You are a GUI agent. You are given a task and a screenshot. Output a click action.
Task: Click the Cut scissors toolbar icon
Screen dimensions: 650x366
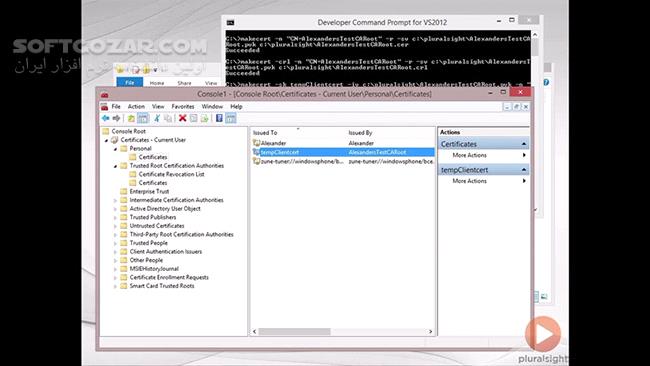[x=157, y=119]
